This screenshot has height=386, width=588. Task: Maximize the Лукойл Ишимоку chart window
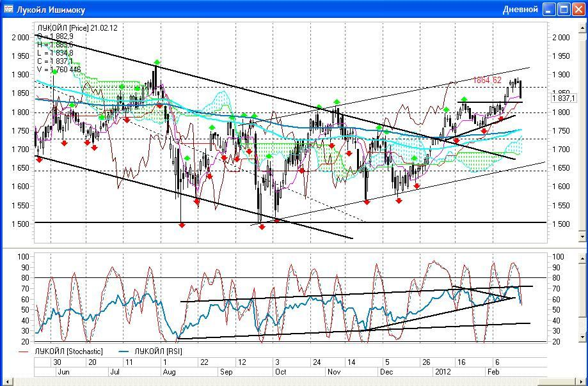click(x=564, y=10)
